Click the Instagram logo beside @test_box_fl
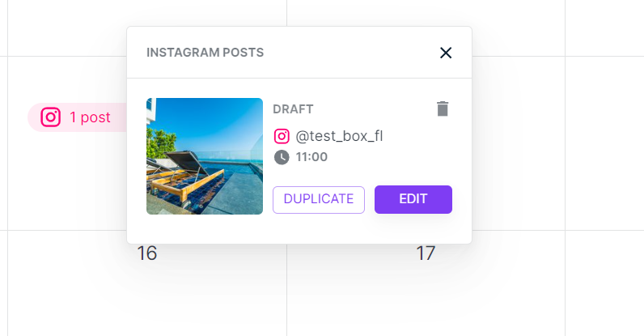 282,136
